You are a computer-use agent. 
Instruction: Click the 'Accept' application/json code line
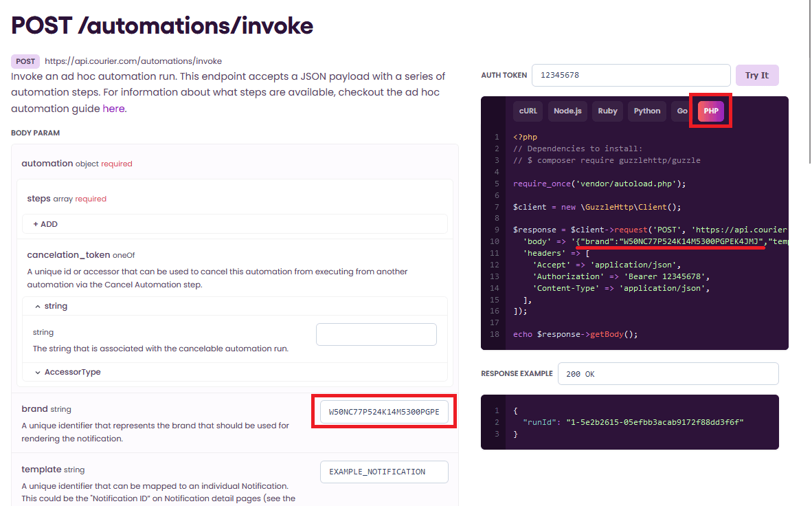(607, 265)
